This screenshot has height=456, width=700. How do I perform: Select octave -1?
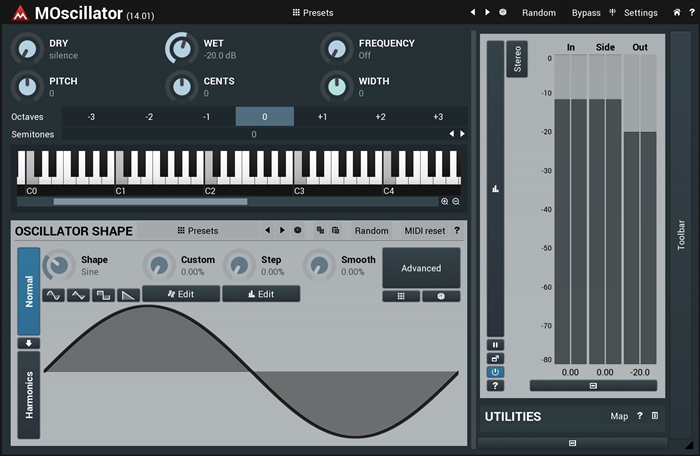coord(207,117)
